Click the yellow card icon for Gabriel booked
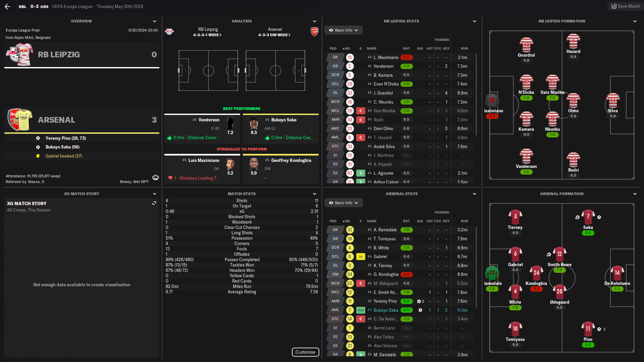The image size is (644, 362). pyautogui.click(x=38, y=156)
